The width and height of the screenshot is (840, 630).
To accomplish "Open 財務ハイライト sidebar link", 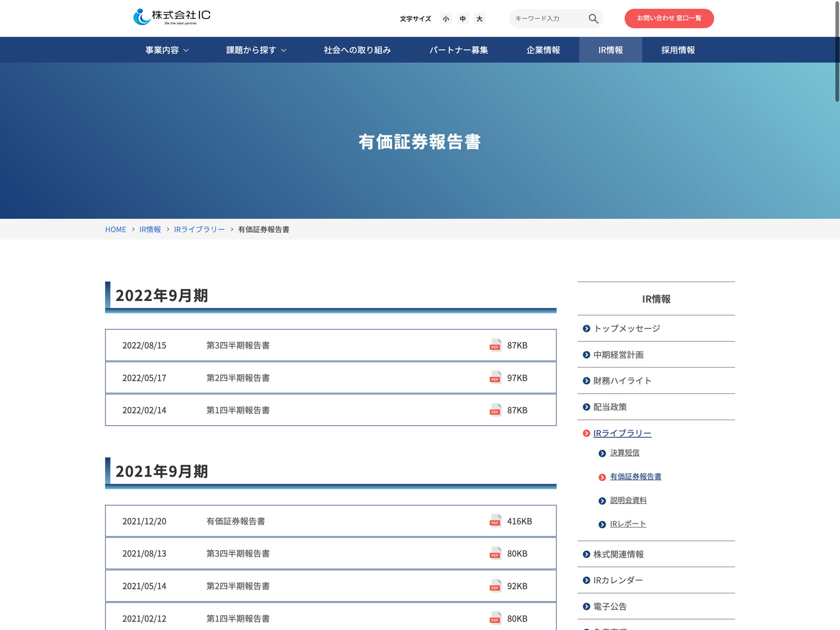I will pos(623,381).
